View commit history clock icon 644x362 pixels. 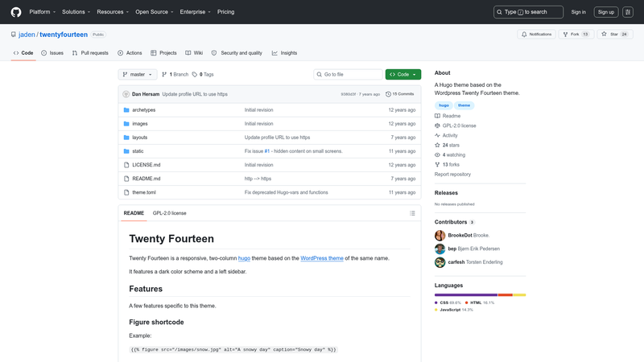(x=388, y=94)
